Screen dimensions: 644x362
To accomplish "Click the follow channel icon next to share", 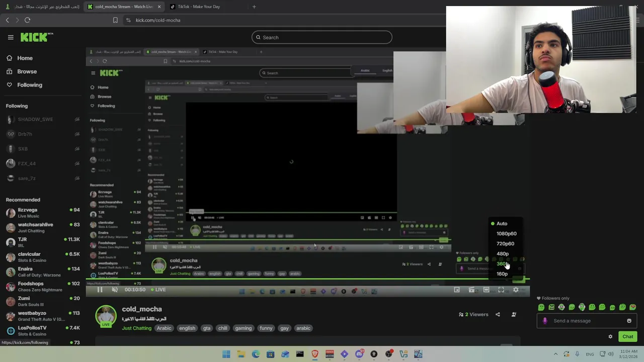I will [x=514, y=315].
